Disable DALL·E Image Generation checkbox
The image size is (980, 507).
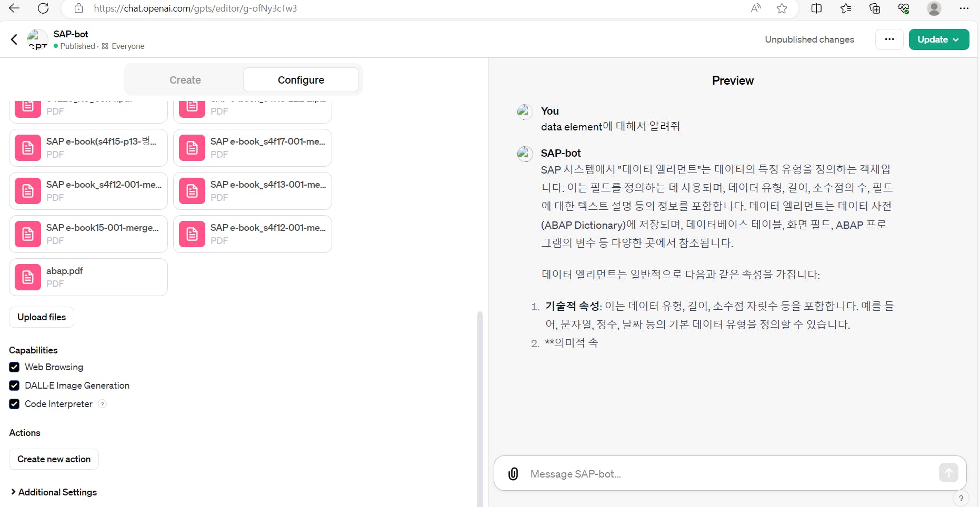14,386
